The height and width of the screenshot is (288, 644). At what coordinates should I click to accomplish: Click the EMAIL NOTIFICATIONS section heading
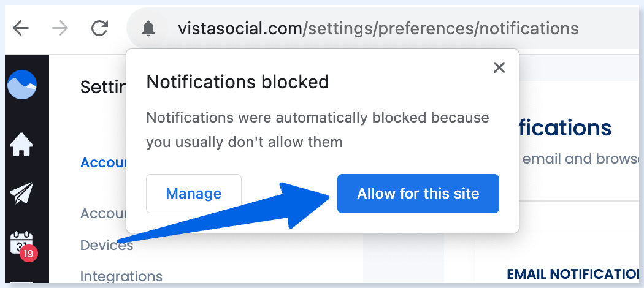pyautogui.click(x=574, y=274)
